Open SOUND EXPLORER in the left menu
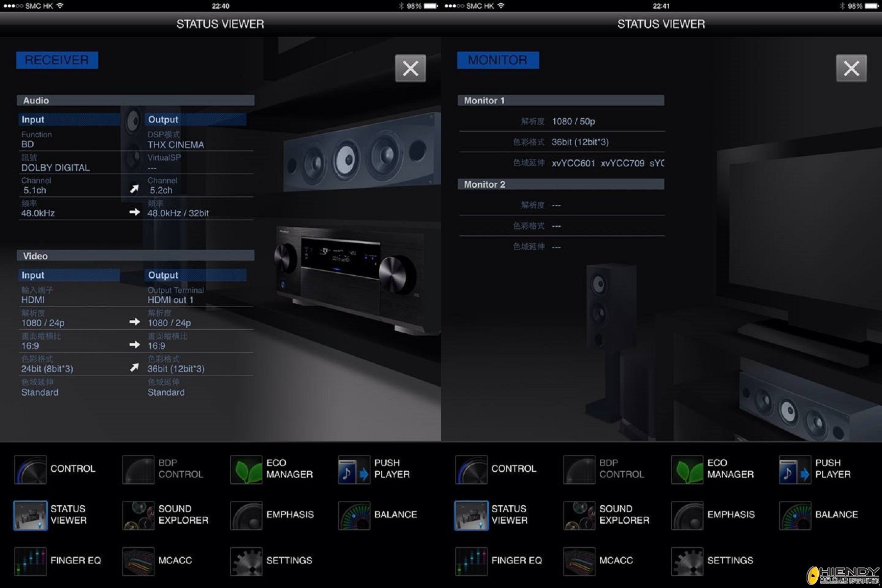882x588 pixels. [x=139, y=515]
